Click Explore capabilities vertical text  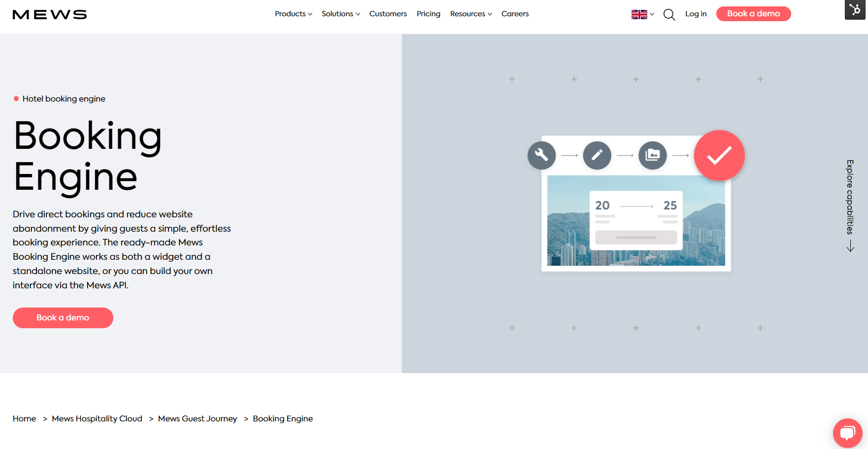pos(850,197)
